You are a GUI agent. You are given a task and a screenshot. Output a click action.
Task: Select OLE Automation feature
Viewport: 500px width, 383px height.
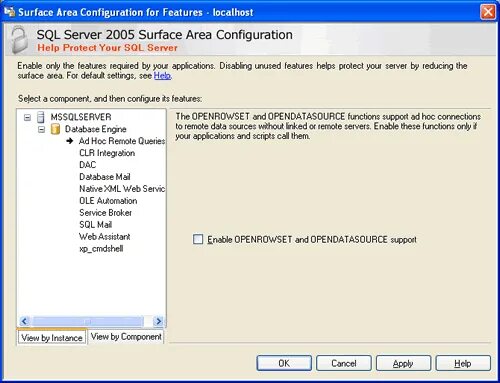[x=108, y=201]
